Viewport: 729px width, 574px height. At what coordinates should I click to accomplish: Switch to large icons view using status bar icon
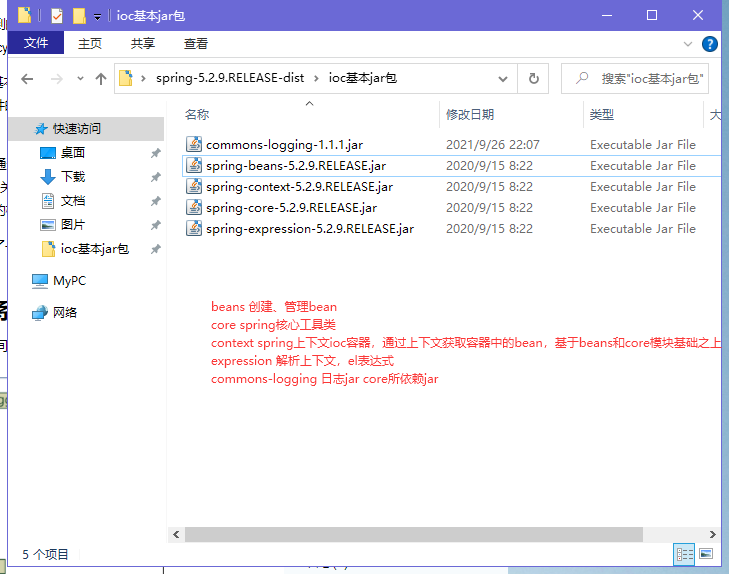(706, 554)
